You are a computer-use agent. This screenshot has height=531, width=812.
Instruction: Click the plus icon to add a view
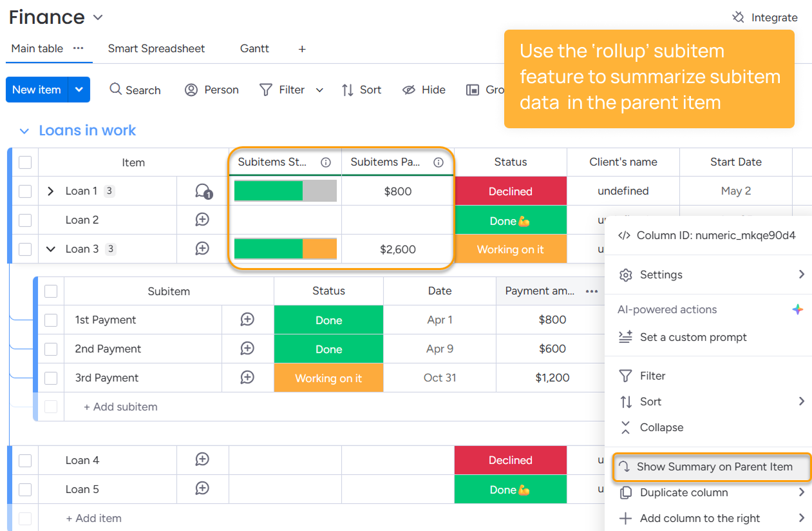coord(302,49)
